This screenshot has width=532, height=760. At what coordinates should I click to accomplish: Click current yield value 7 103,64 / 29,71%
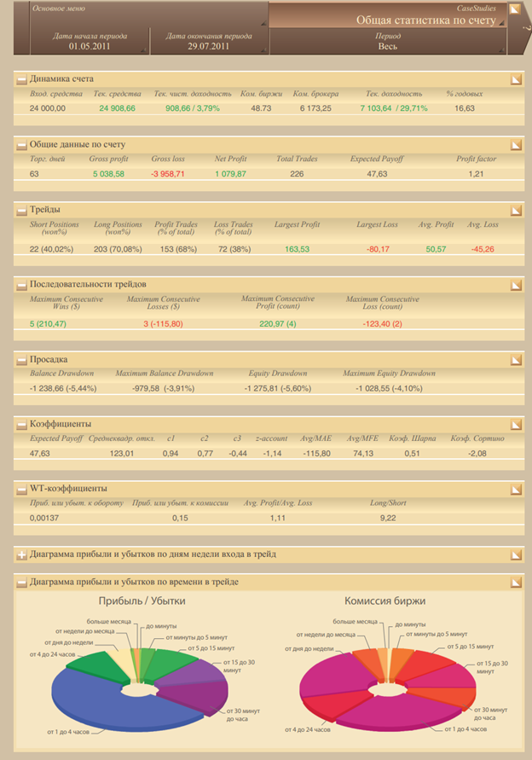[394, 108]
